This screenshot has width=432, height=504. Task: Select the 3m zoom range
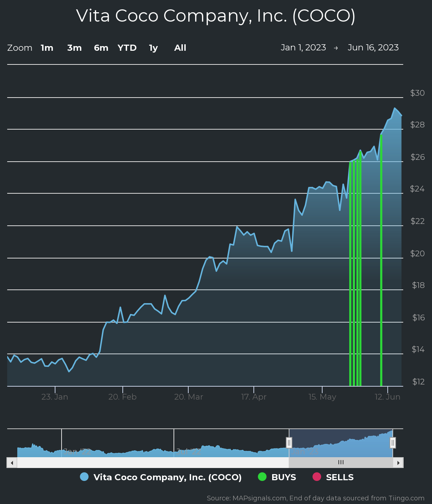point(75,48)
